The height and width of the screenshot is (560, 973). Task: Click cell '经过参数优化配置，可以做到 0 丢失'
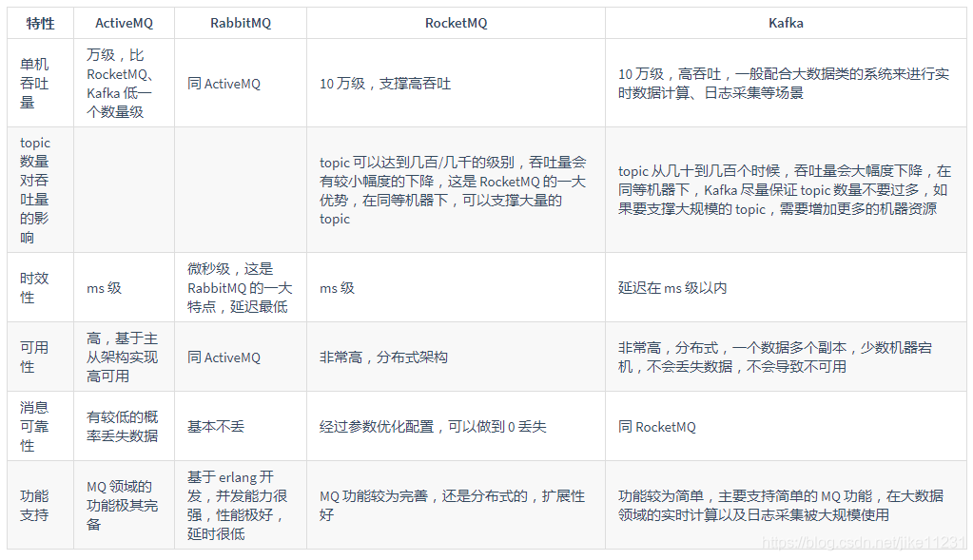click(457, 426)
